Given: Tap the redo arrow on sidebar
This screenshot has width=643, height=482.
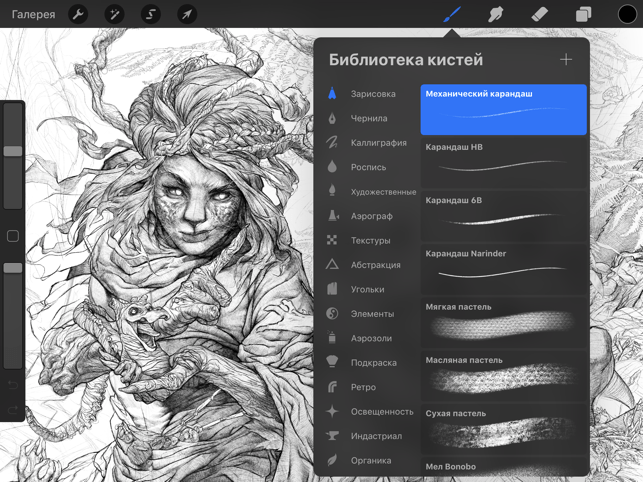Looking at the screenshot, I should (x=13, y=409).
